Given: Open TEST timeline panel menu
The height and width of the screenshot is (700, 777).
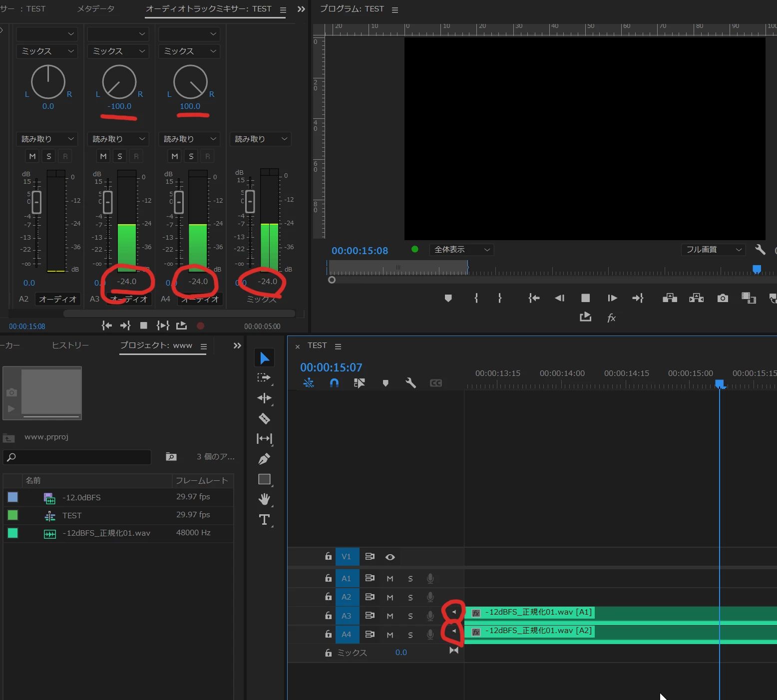Looking at the screenshot, I should (x=338, y=346).
